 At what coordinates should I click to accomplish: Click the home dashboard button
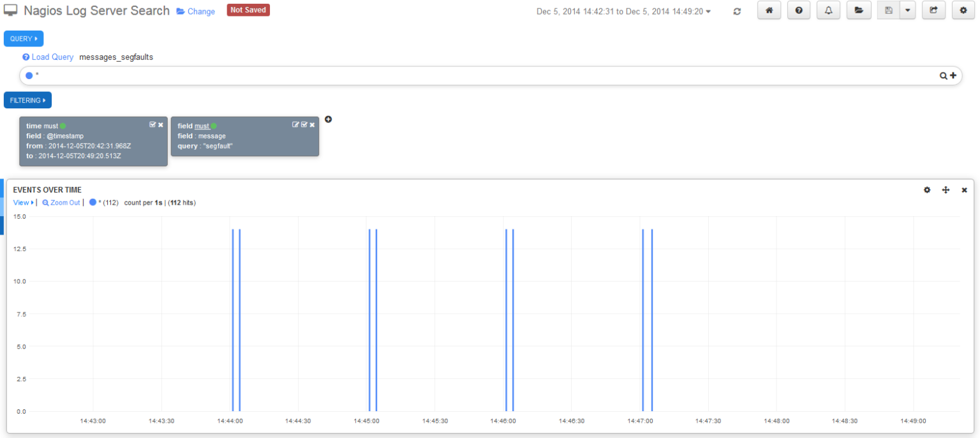point(769,11)
